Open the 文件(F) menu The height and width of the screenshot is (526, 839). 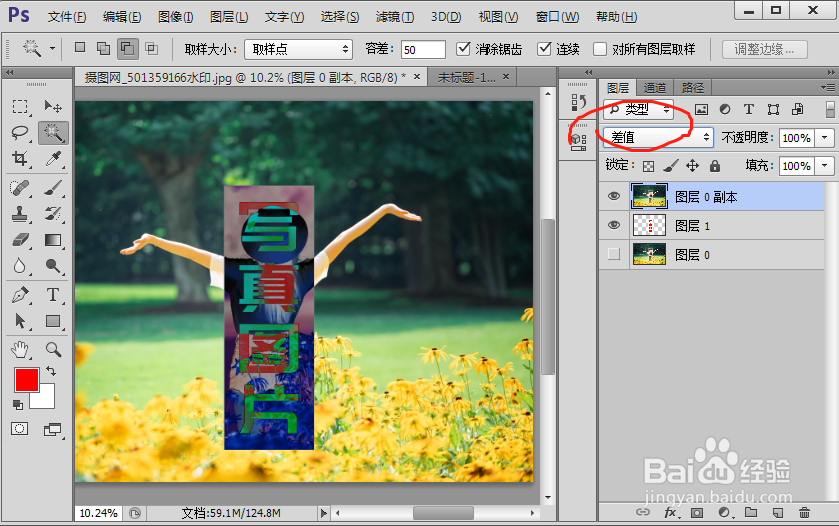67,17
